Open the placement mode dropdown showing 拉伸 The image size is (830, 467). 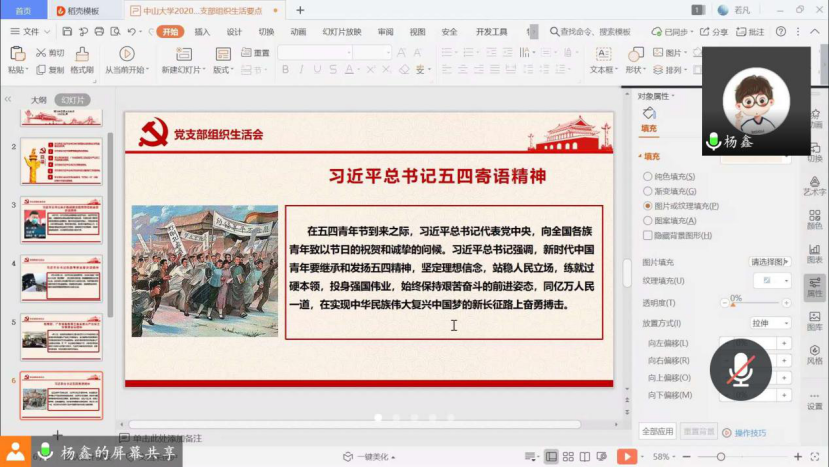[770, 324]
